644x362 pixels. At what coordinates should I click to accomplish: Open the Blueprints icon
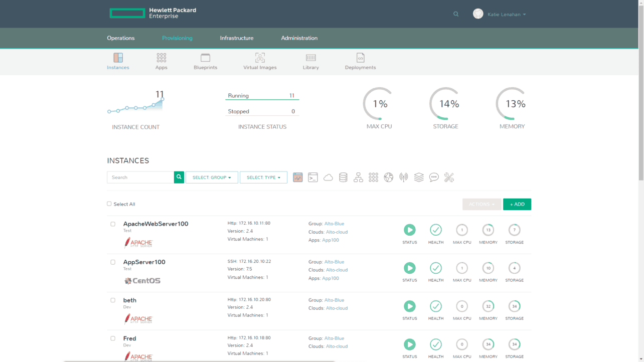[205, 58]
